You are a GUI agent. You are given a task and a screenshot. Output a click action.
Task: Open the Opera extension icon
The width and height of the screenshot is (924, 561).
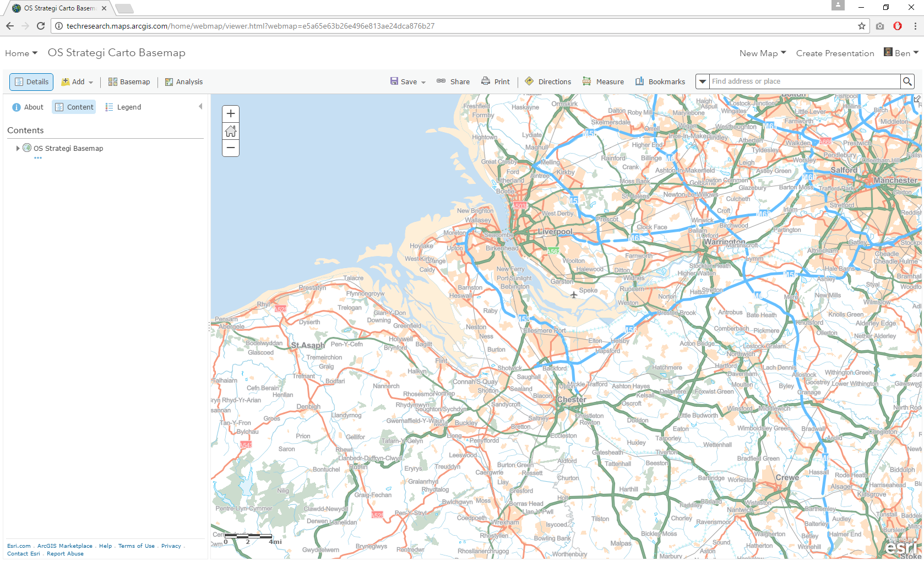(x=898, y=26)
